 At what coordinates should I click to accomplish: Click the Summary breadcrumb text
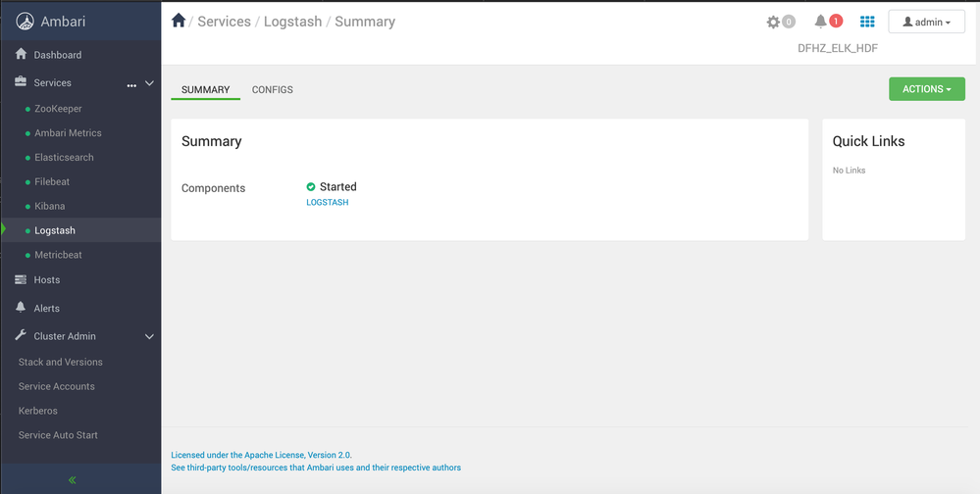(x=365, y=22)
